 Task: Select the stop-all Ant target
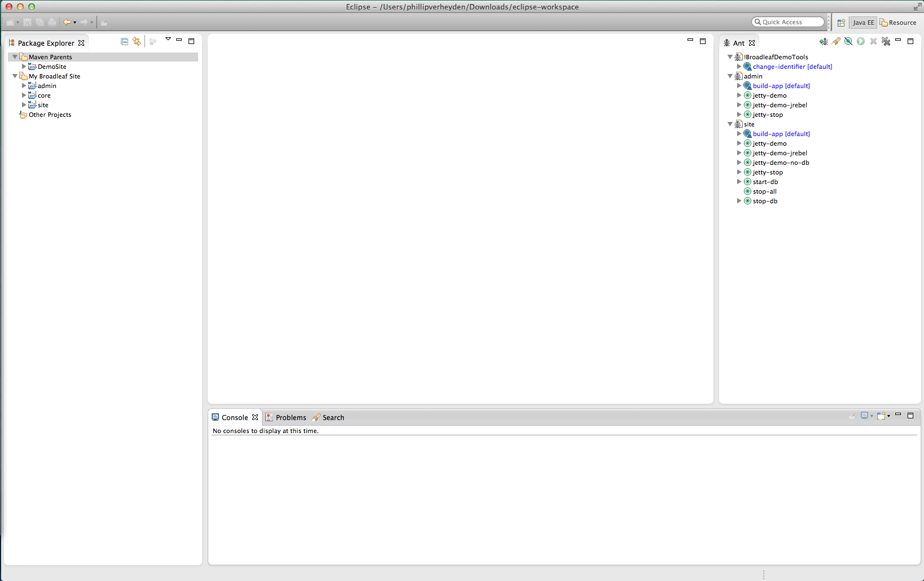[764, 191]
